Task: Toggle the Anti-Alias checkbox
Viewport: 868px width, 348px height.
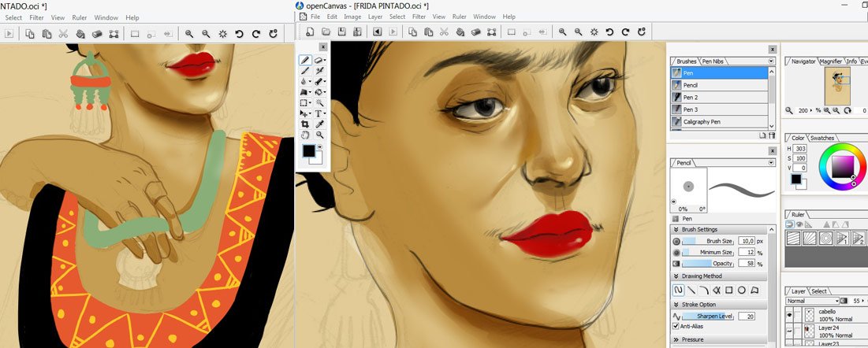Action: point(676,327)
